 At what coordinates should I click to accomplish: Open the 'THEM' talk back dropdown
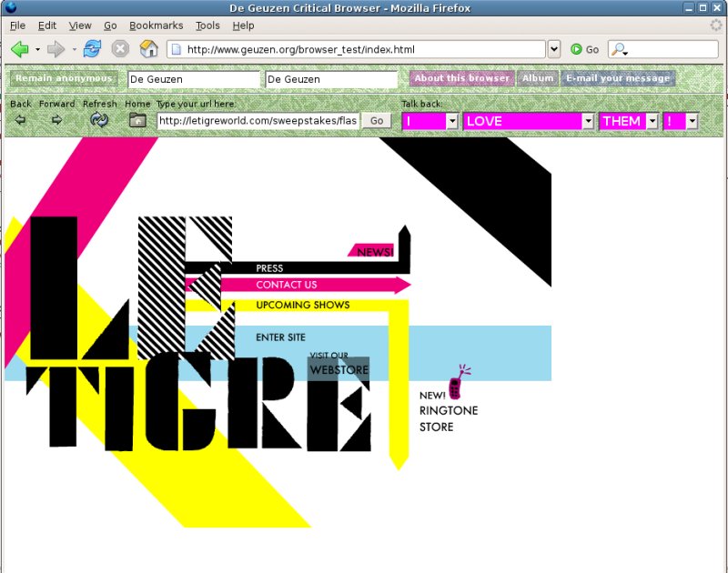pyautogui.click(x=652, y=122)
